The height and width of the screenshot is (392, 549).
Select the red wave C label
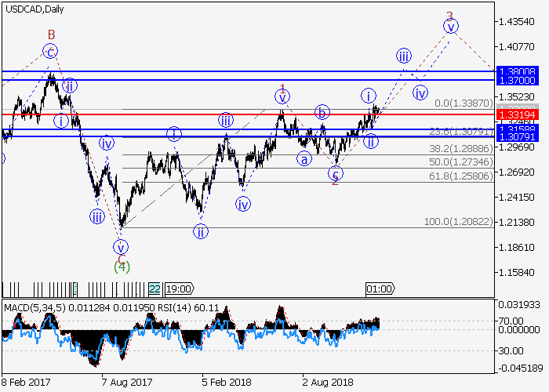121,257
